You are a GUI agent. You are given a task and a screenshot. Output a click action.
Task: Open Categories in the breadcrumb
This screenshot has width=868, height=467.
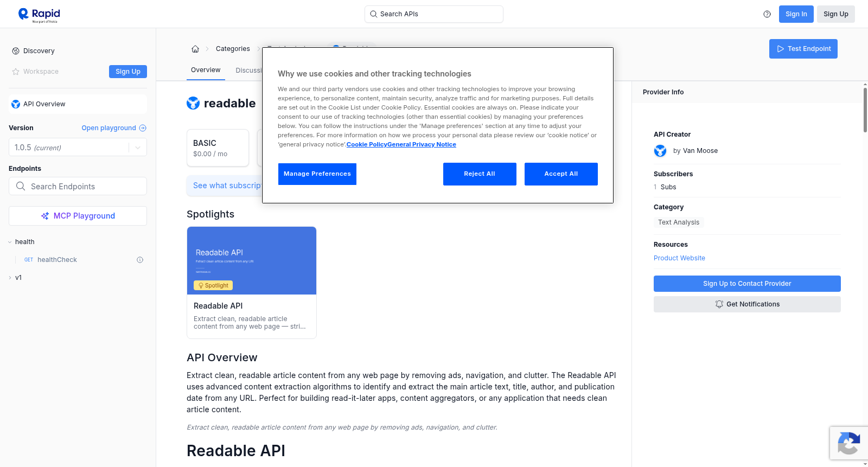(x=233, y=49)
